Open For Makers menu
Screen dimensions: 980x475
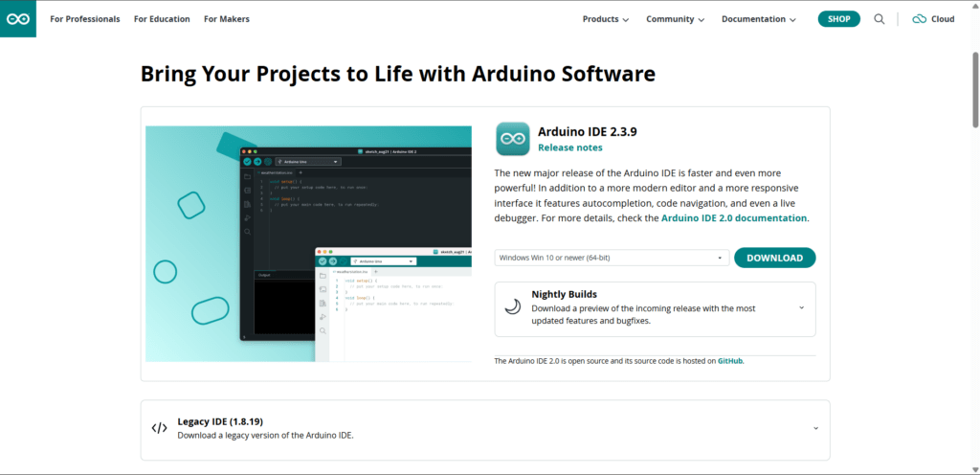226,19
